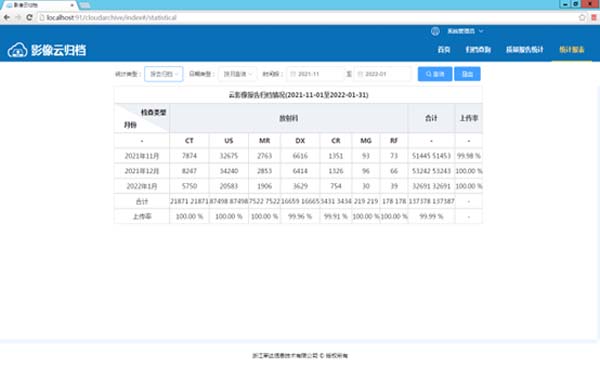Select the highlighted 统计报表 menu tab
The height and width of the screenshot is (368, 600).
click(572, 50)
